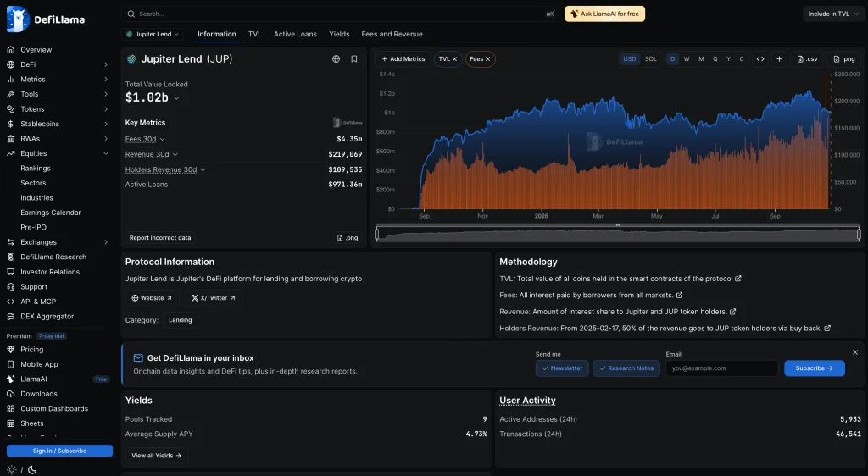
Task: Toggle the Research Notes subscription option
Action: 626,368
